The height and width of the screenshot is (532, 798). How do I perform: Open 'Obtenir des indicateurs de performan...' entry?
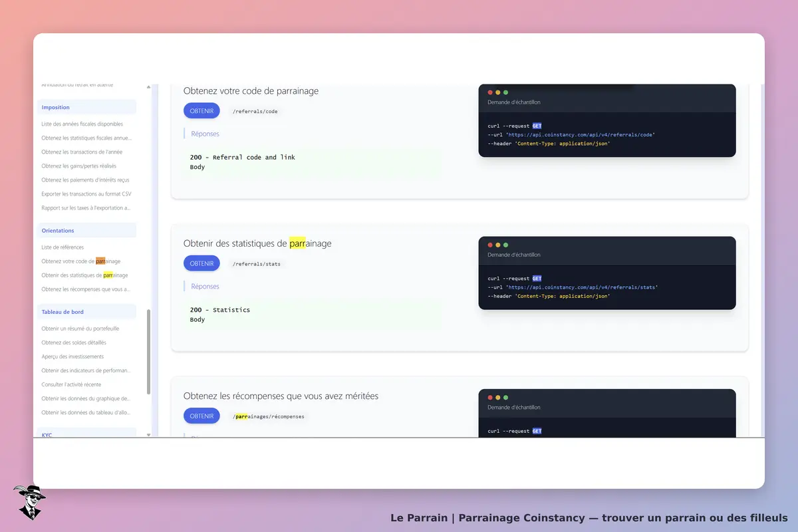(86, 370)
